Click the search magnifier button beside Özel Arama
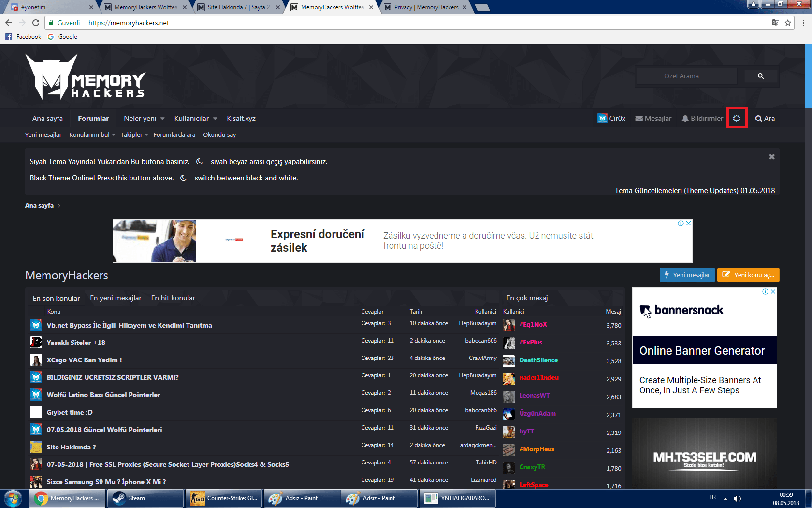The image size is (812, 508). click(x=761, y=76)
